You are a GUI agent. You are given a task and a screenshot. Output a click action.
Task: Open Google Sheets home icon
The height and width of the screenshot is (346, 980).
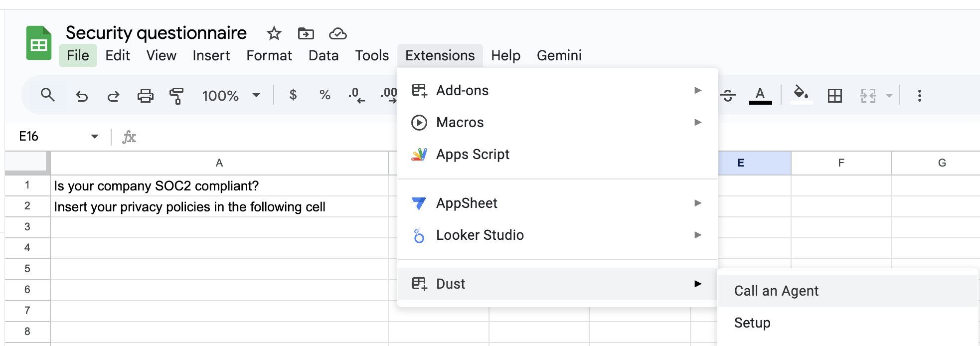(39, 43)
